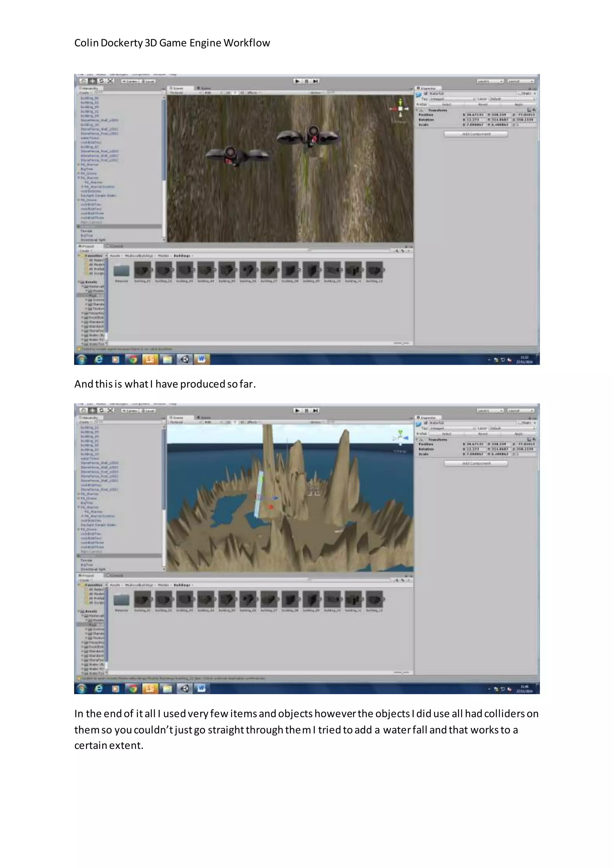Click the Windows Start orb under the drone scene
The image size is (614, 868).
[x=81, y=359]
